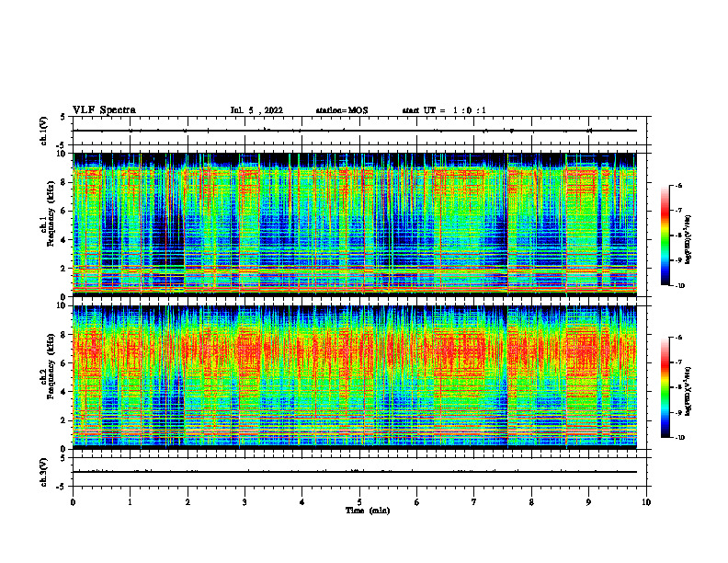Select the date text "Jul 5, 2022"
This screenshot has width=728, height=563.
[x=256, y=110]
